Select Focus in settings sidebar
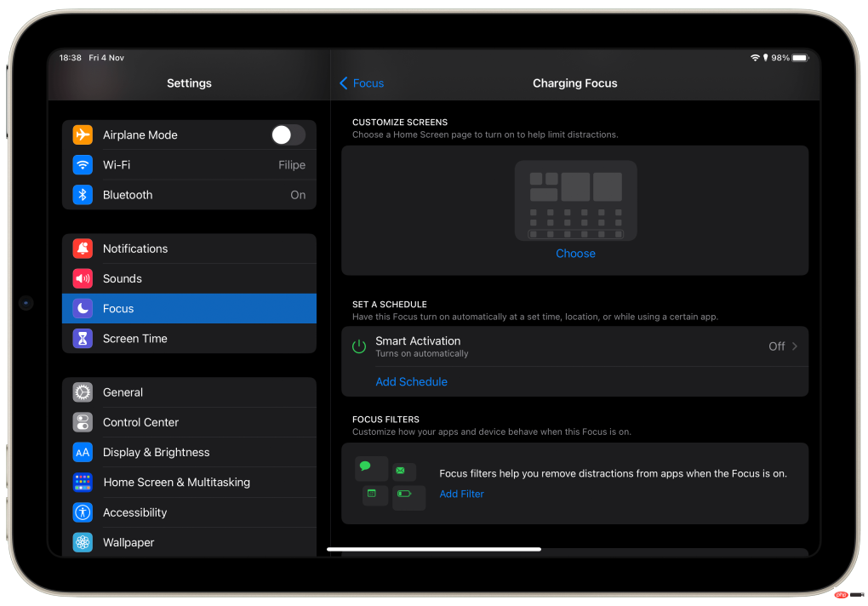 [189, 308]
